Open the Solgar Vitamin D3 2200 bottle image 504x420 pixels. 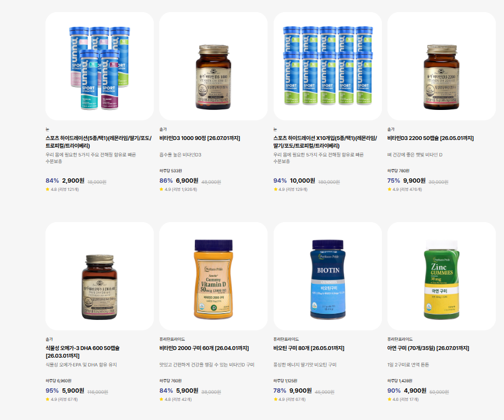click(x=441, y=66)
